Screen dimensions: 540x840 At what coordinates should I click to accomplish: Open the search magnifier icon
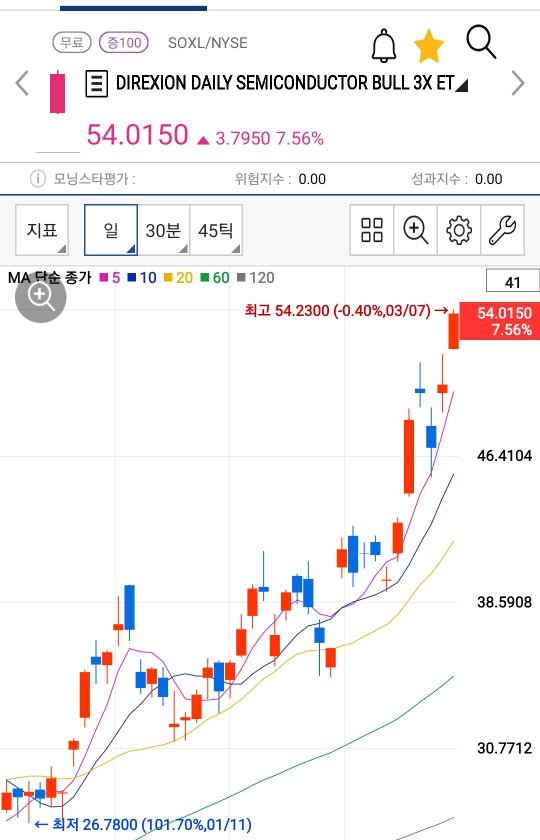click(x=481, y=41)
